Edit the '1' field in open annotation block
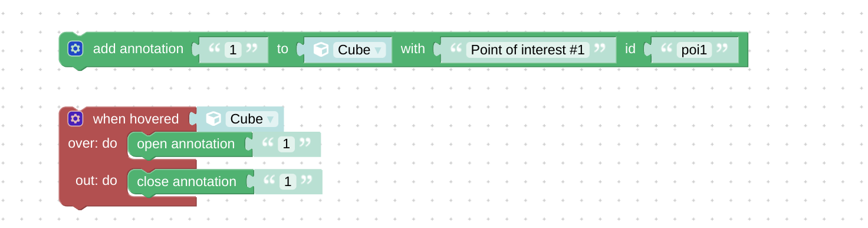 (287, 144)
